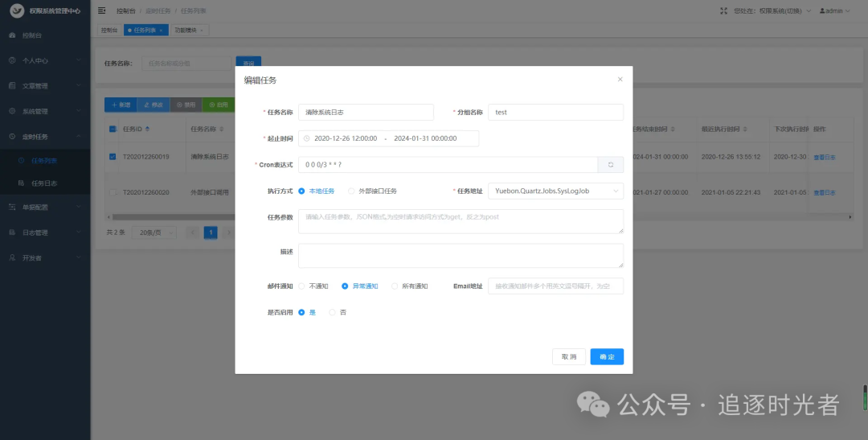The height and width of the screenshot is (440, 868).
Task: Click 控制台 in the breadcrumb
Action: point(125,11)
